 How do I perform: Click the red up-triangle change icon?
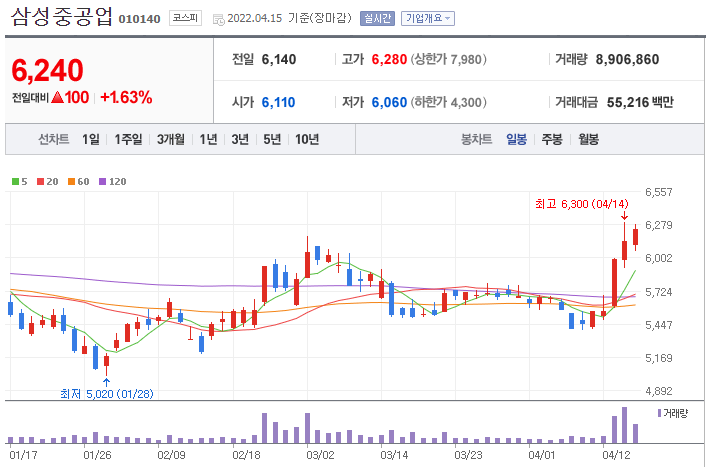(57, 97)
